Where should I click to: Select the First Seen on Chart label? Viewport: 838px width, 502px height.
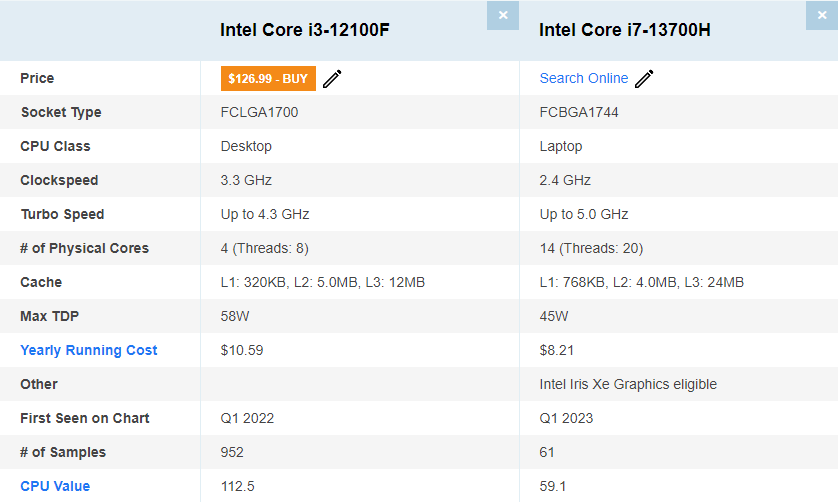(x=85, y=418)
